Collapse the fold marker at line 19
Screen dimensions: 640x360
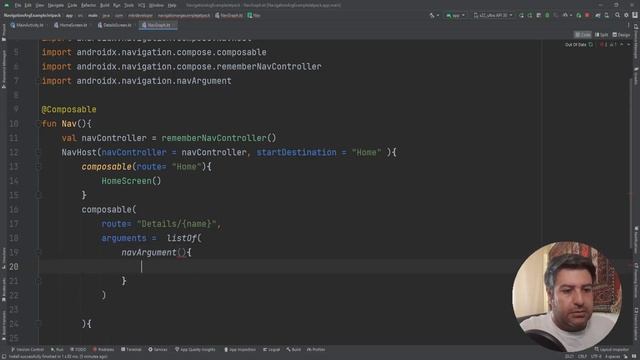pos(38,252)
